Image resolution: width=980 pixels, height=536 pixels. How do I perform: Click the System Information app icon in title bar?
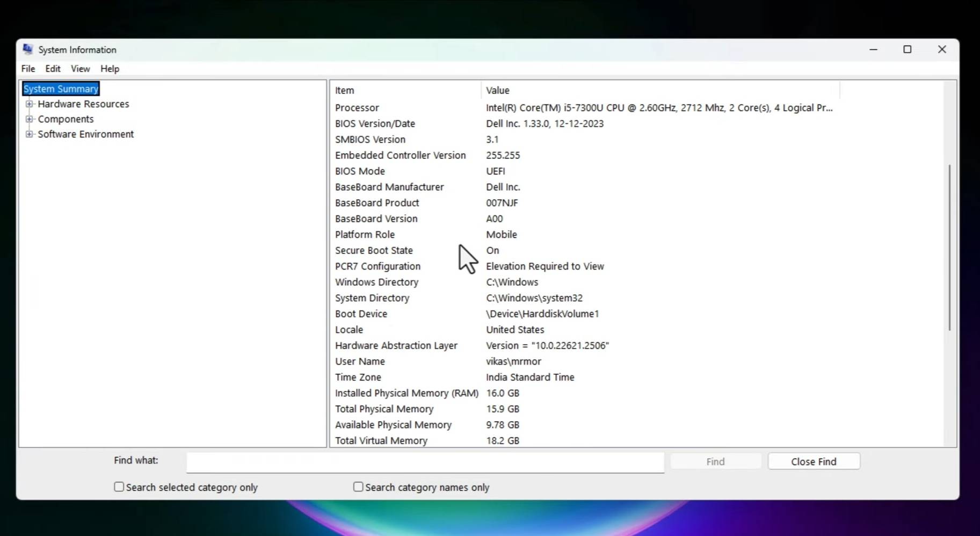[27, 49]
